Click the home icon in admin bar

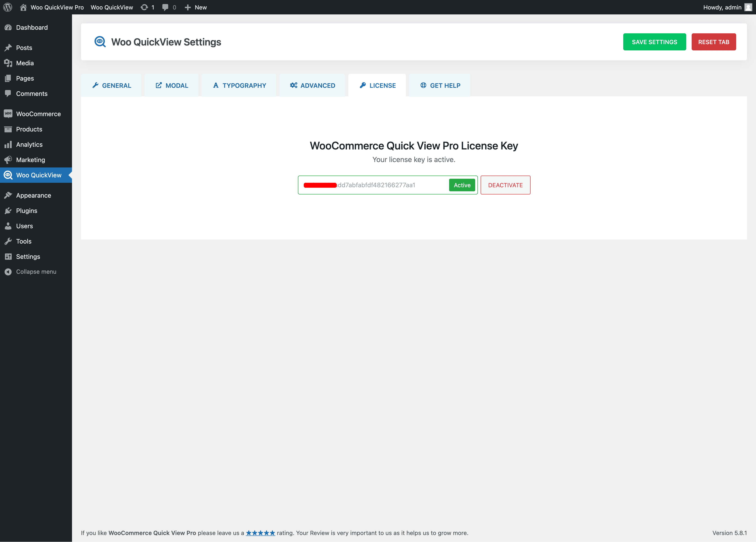click(x=23, y=7)
